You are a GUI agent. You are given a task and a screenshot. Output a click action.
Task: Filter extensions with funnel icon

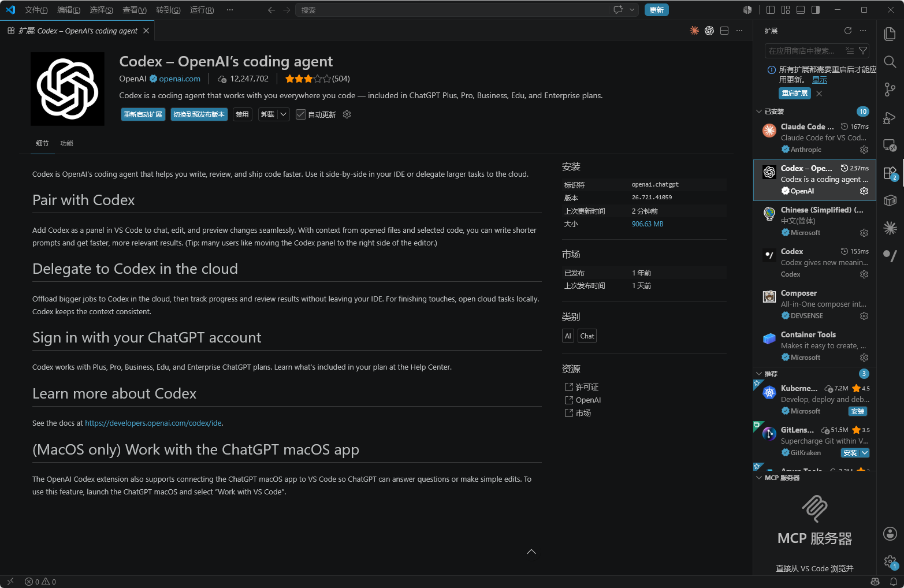coord(863,51)
